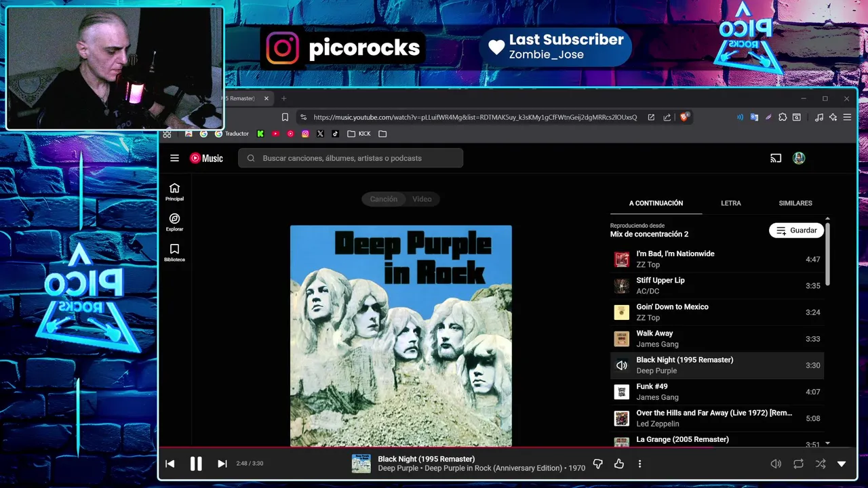Skip to next track
The width and height of the screenshot is (868, 488).
click(x=222, y=464)
